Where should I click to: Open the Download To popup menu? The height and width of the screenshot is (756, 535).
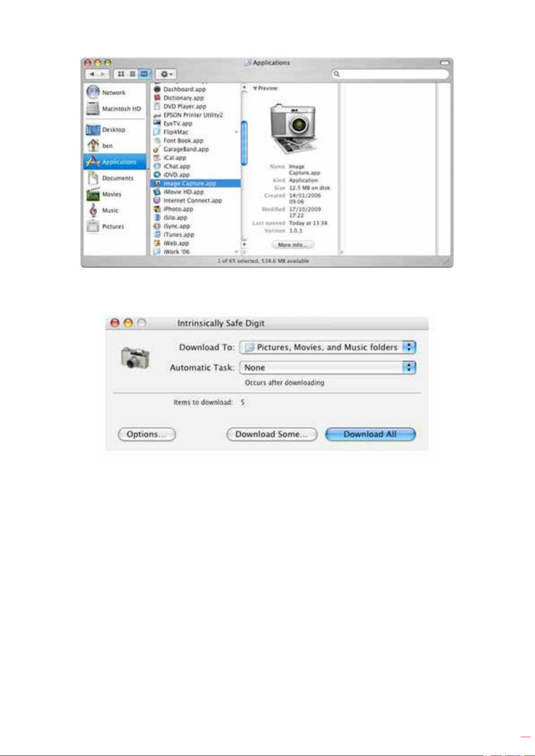(328, 347)
